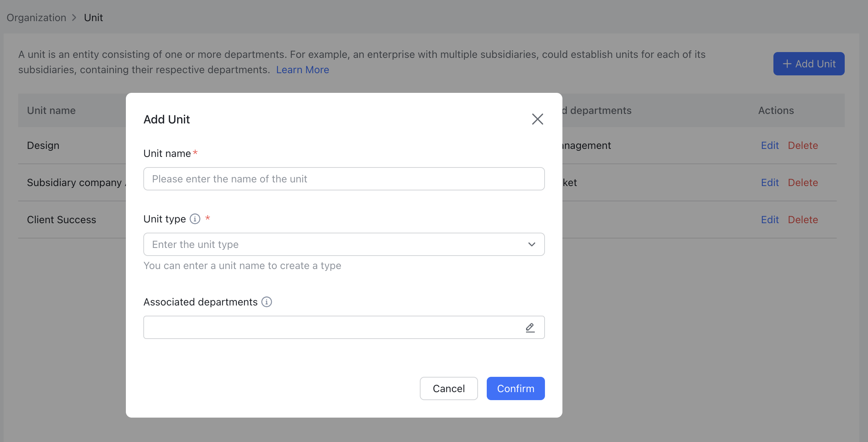Open the Associated departments selector
Image resolution: width=868 pixels, height=442 pixels.
[344, 327]
